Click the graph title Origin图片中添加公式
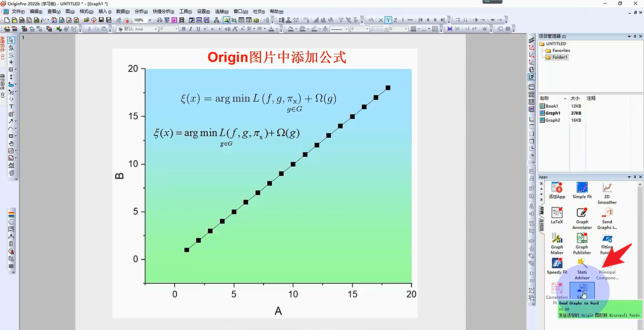Screen dimensions: 644x330 [x=277, y=57]
